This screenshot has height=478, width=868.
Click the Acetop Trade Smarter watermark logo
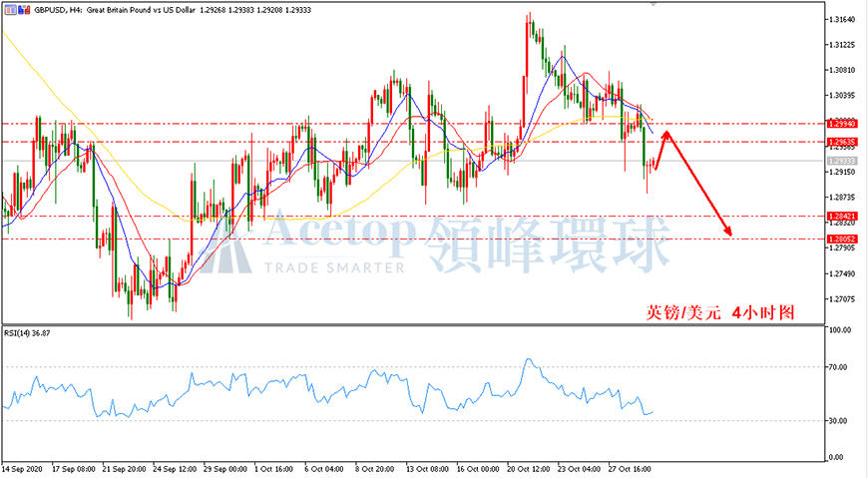click(x=435, y=243)
